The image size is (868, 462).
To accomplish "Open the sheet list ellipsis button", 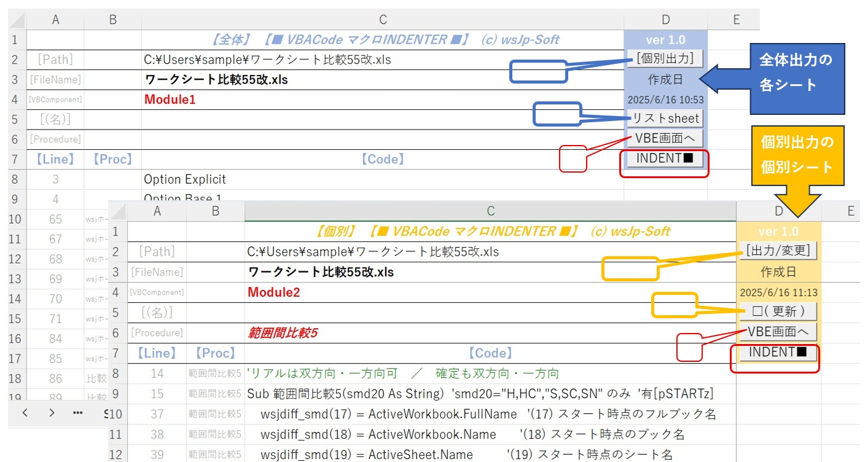I will pos(78,412).
